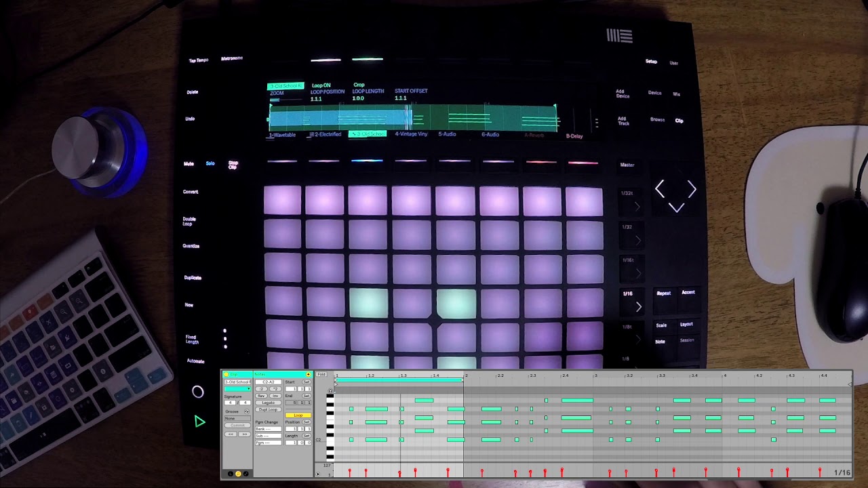Deactivate the clip with the yellow activator circle

pos(226,374)
